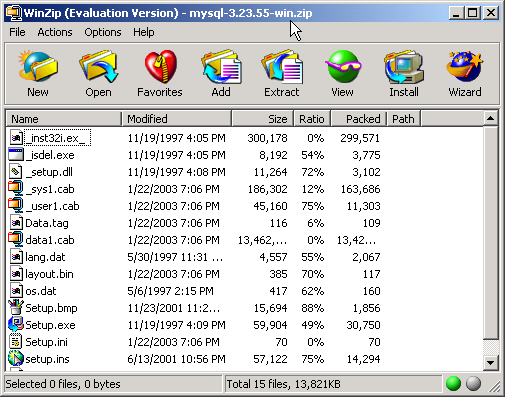Screen dimensions: 505x397
Task: Click the Install toolbar icon
Action: (404, 67)
